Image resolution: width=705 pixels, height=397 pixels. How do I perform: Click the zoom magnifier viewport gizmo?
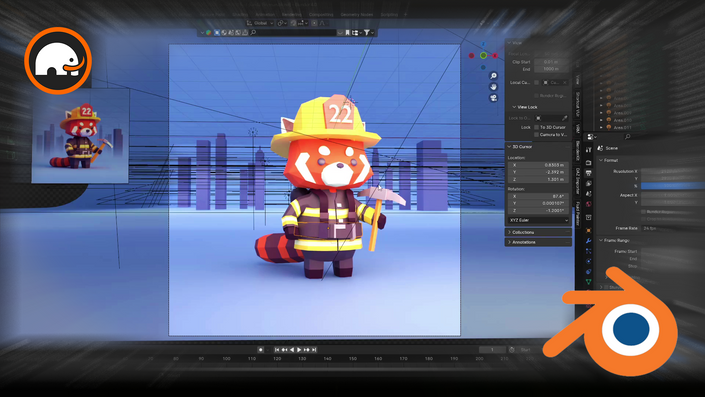493,76
